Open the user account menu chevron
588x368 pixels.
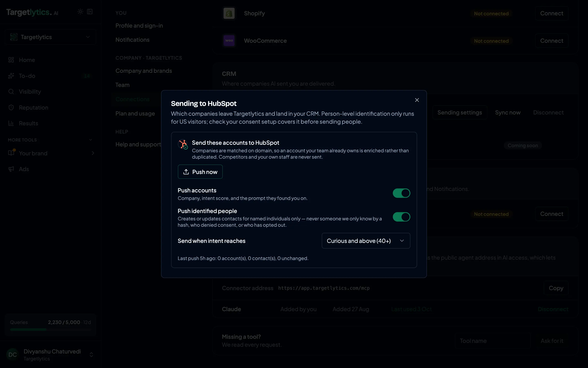91,355
